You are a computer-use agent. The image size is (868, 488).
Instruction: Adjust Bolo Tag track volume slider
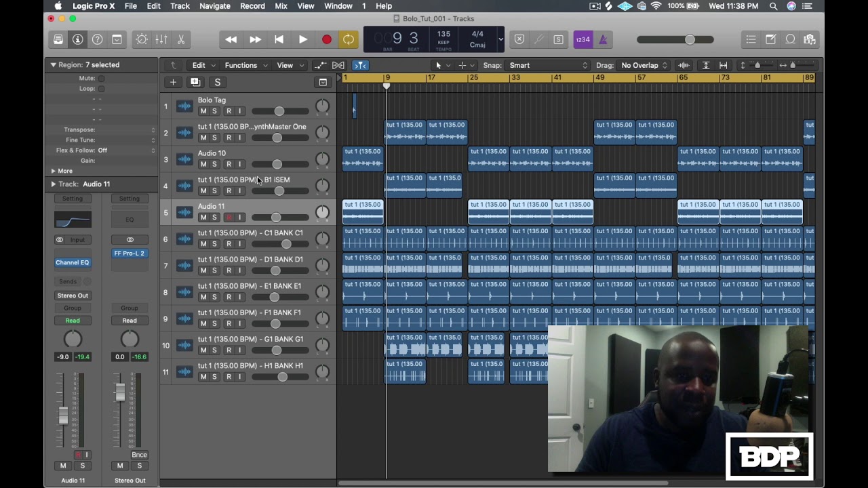[279, 111]
